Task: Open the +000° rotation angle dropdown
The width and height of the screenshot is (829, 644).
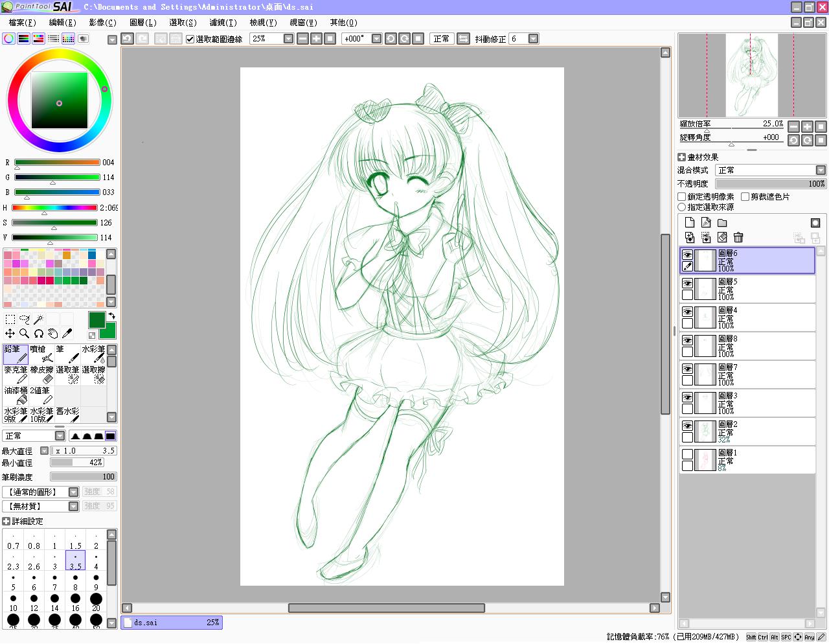Action: coord(377,39)
